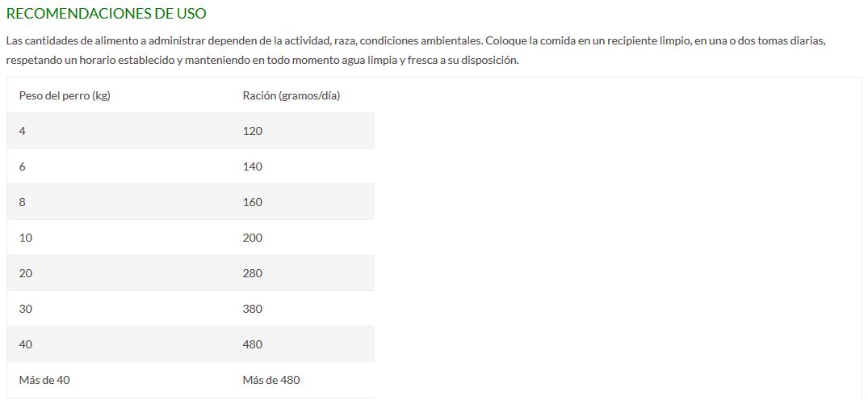Select the 140 grams ration value
868x409 pixels.
253,167
